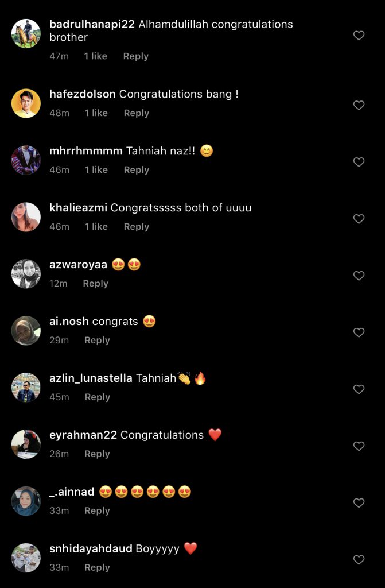The width and height of the screenshot is (385, 588).
Task: Open the khalieazmi username profile link
Action: tap(78, 208)
